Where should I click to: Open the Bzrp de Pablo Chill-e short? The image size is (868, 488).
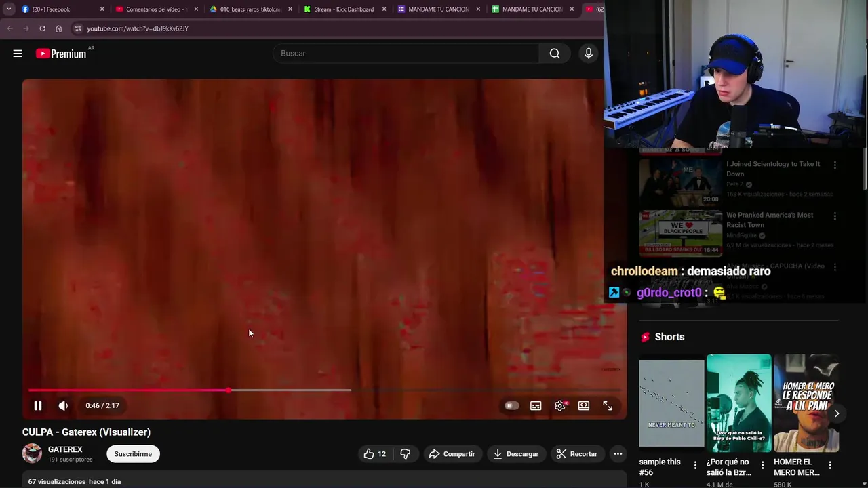(738, 403)
